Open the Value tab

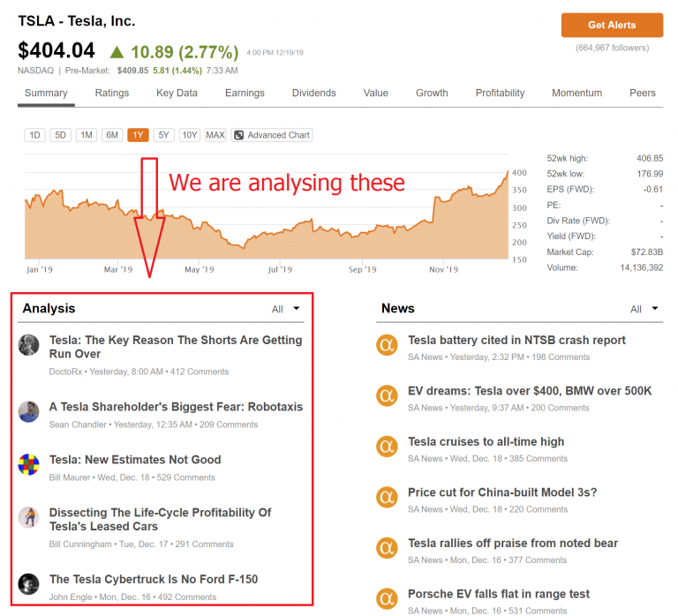click(x=376, y=93)
